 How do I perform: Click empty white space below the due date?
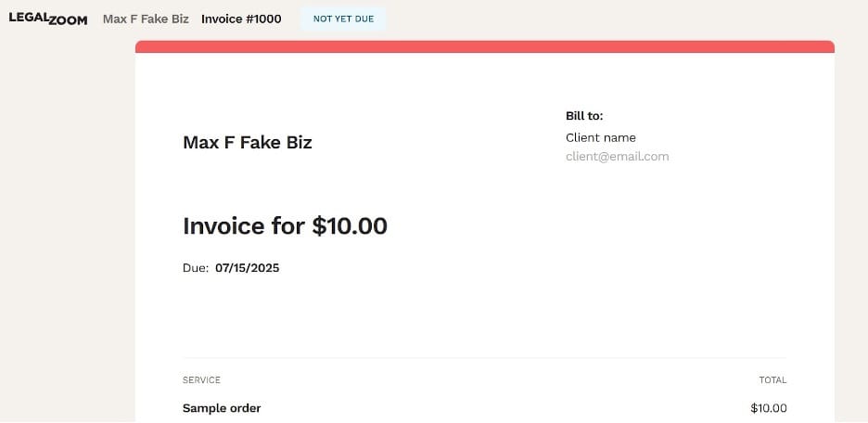tap(371, 315)
